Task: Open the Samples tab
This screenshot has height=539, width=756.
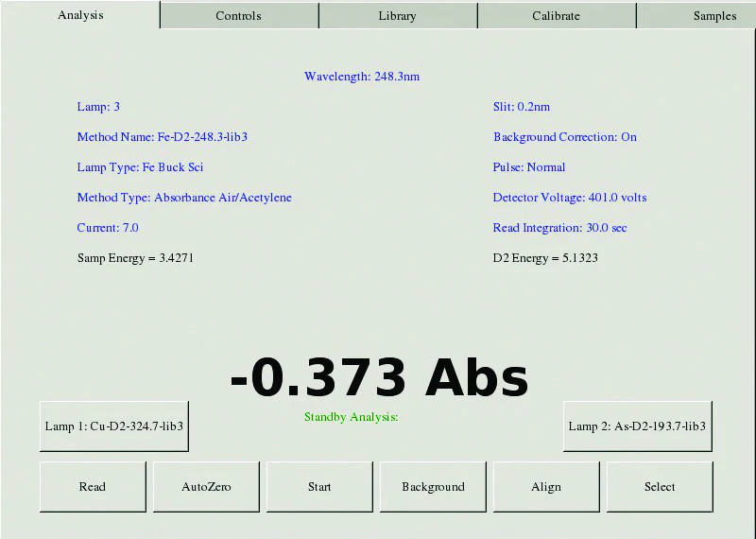Action: click(x=696, y=15)
